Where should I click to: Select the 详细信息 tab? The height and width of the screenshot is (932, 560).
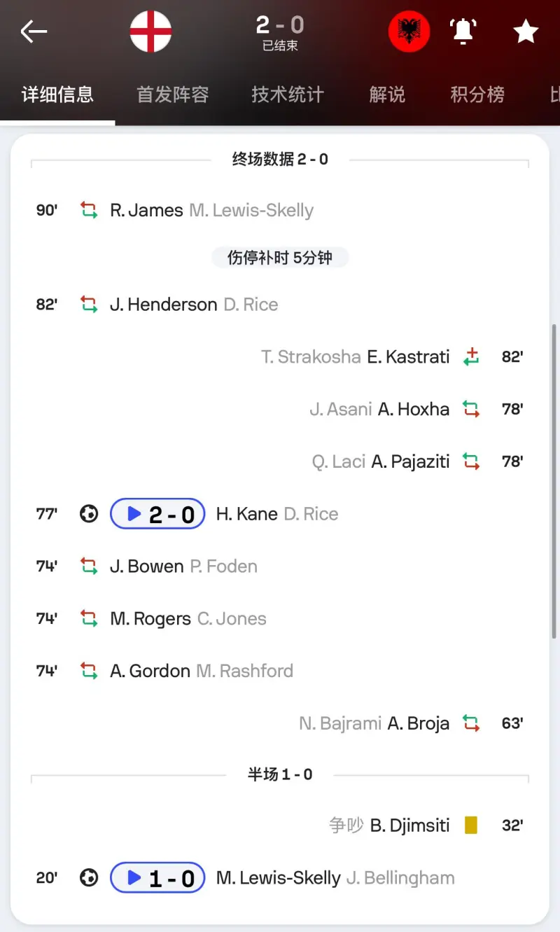coord(57,95)
